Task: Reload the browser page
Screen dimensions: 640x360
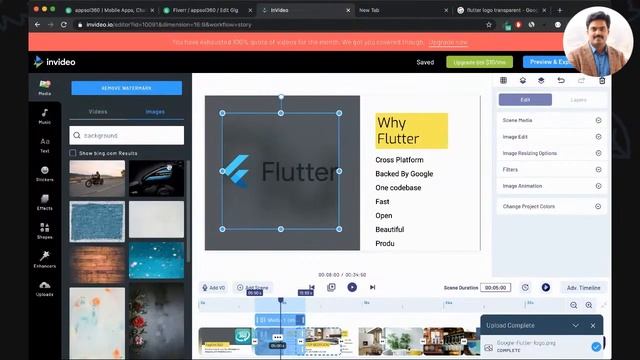Action: click(x=64, y=25)
